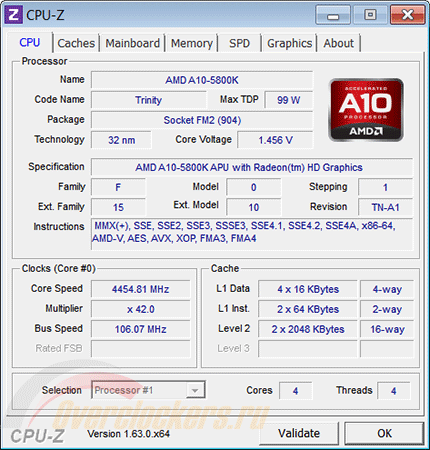This screenshot has width=430, height=450.
Task: Click the AMD A10 processor badge
Action: [x=366, y=110]
